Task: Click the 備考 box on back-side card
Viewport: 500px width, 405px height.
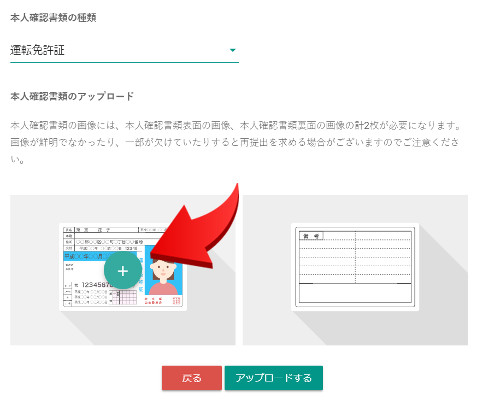Action: [x=311, y=236]
